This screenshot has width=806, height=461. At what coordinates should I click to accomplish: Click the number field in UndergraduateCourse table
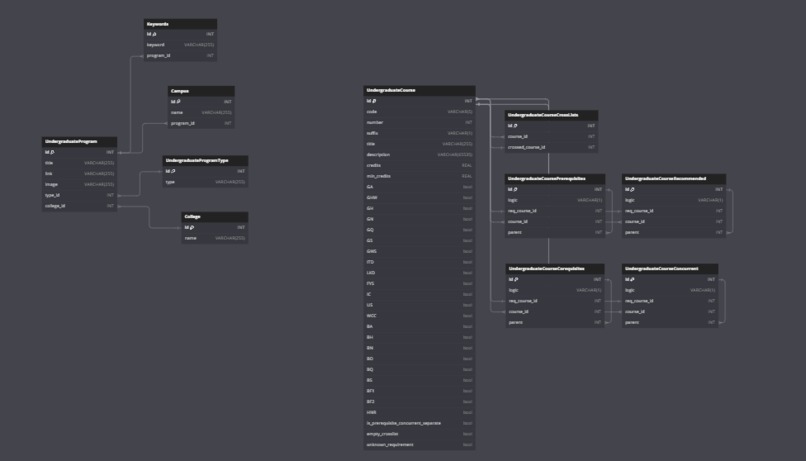419,123
